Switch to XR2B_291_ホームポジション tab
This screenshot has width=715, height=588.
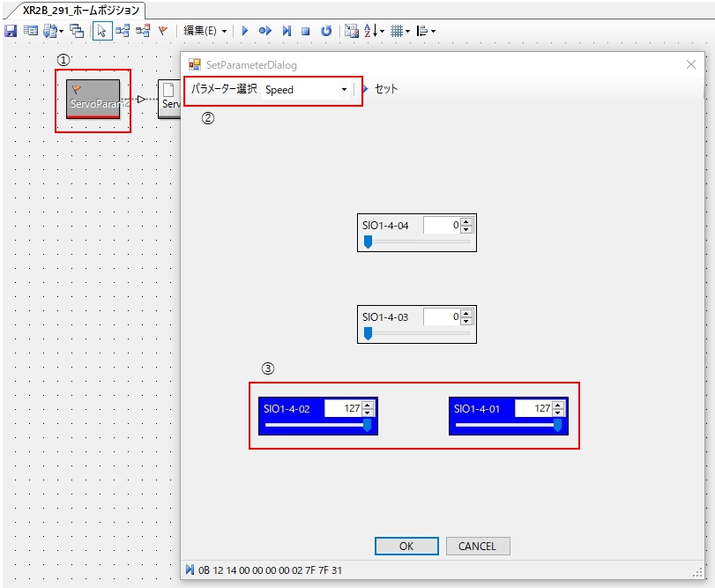pos(81,11)
